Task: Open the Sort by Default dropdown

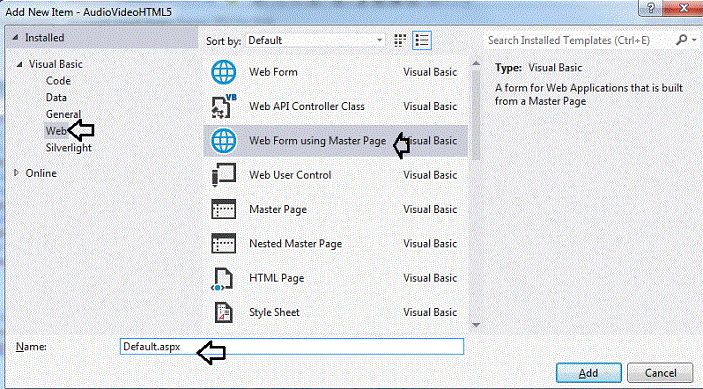Action: (315, 40)
